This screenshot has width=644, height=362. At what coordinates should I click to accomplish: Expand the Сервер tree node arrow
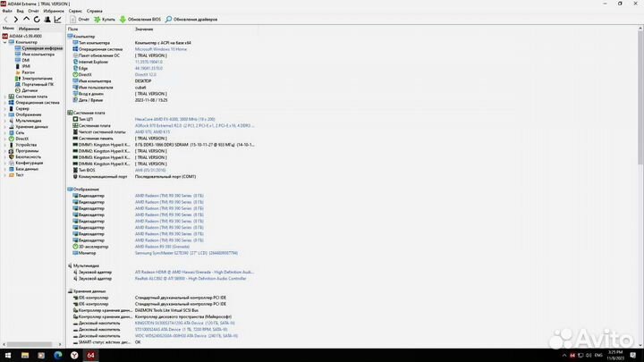coord(5,109)
